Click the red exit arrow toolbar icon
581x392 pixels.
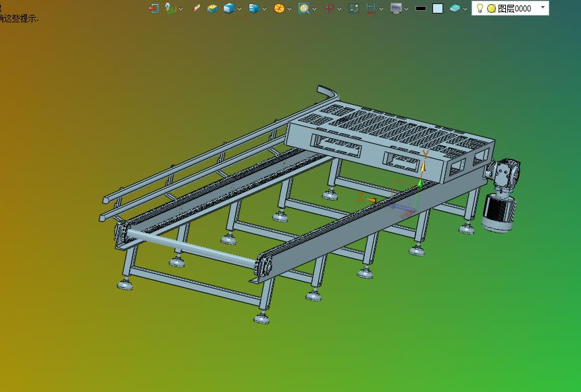[154, 8]
